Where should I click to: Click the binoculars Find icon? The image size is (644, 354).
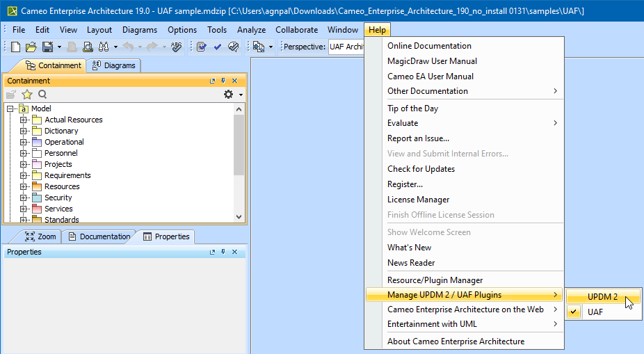click(x=103, y=47)
